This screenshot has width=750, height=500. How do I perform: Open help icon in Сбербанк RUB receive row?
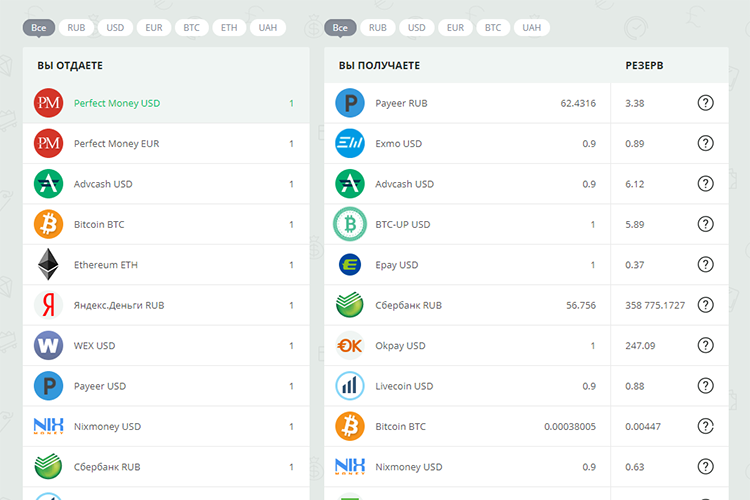coord(706,305)
